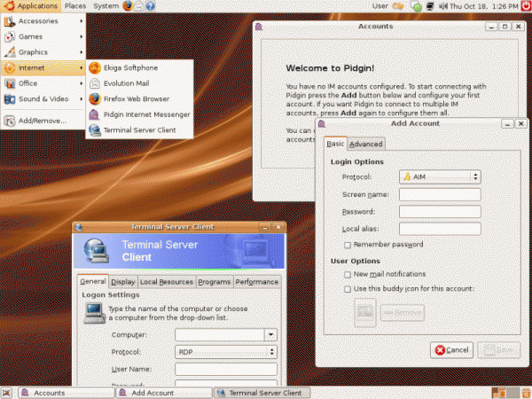This screenshot has height=399, width=532.
Task: Enable New mail notifications checkbox
Action: (348, 275)
